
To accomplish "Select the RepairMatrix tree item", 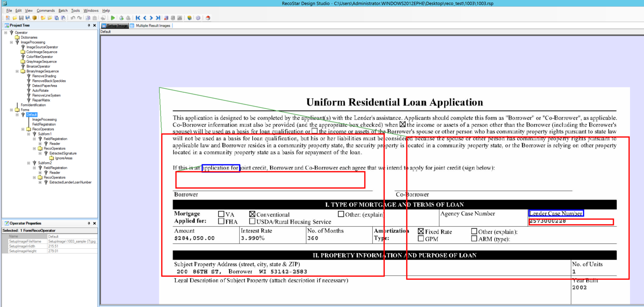I will (x=41, y=100).
